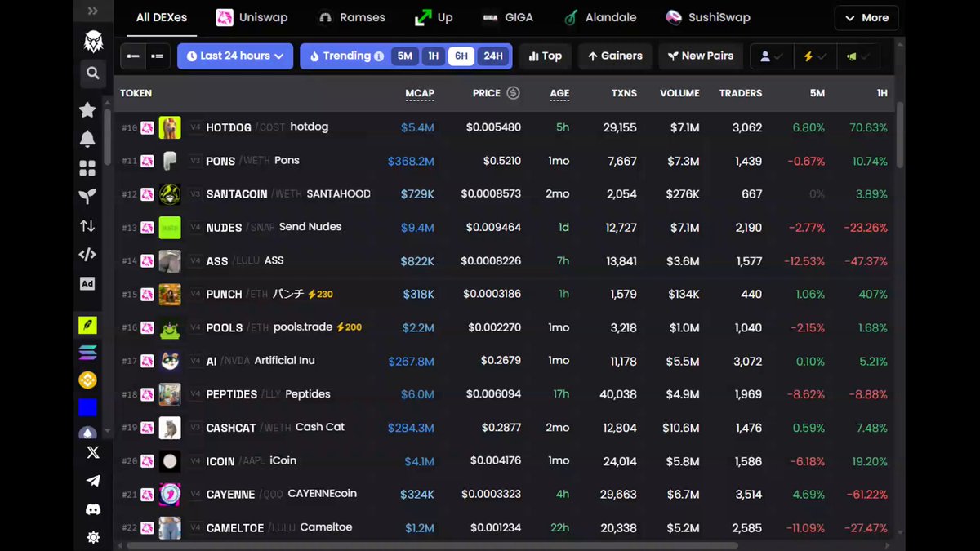
Task: Open the search magnifier in sidebar
Action: click(93, 73)
